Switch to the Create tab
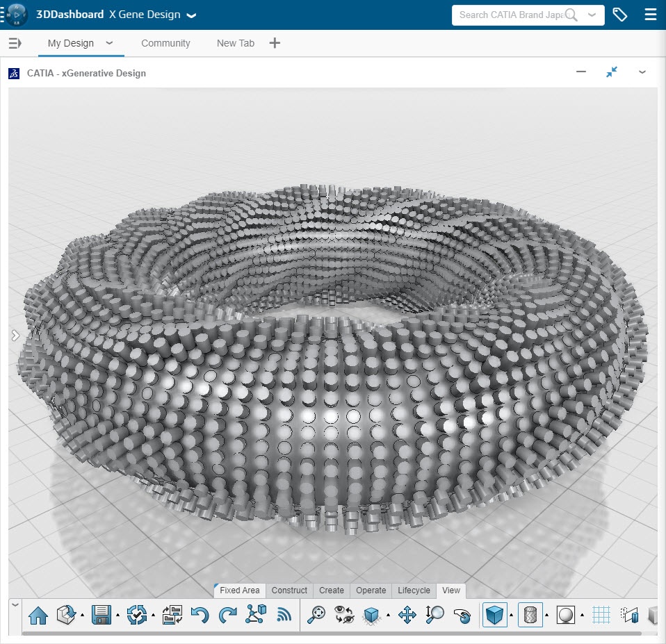Image resolution: width=666 pixels, height=644 pixels. point(332,590)
